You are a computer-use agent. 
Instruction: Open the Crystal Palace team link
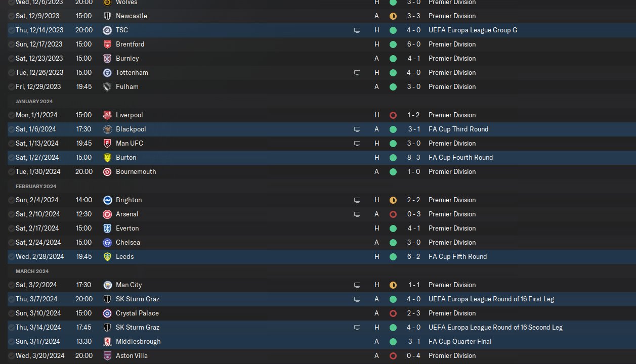(x=137, y=313)
